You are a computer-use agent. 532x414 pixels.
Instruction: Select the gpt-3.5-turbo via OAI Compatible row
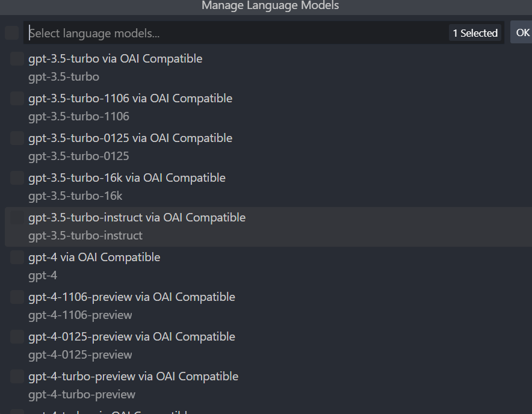pyautogui.click(x=116, y=58)
